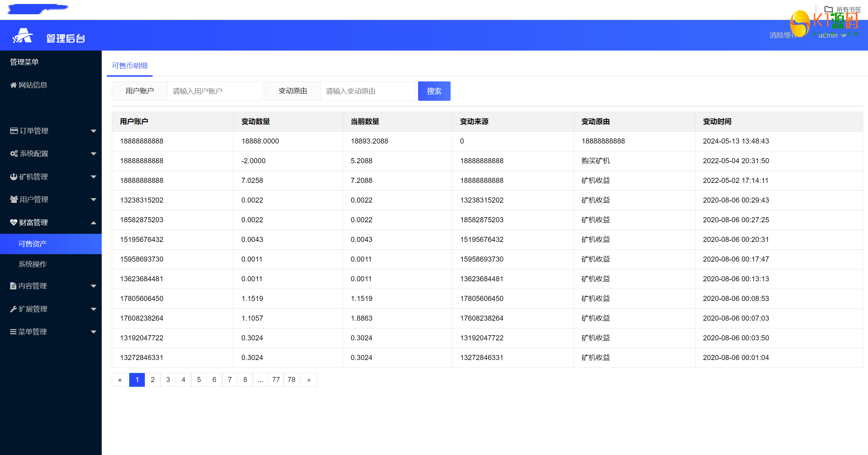Click the gears icon for 系统配置
The width and height of the screenshot is (868, 455).
click(x=14, y=154)
